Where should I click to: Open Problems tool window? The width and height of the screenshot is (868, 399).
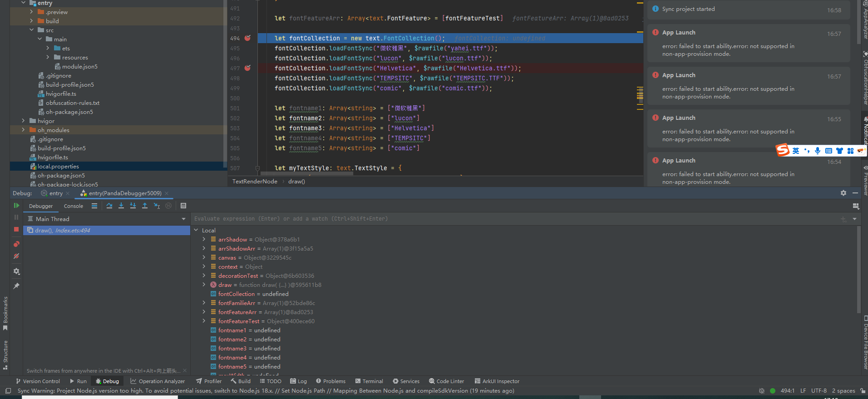coord(330,381)
